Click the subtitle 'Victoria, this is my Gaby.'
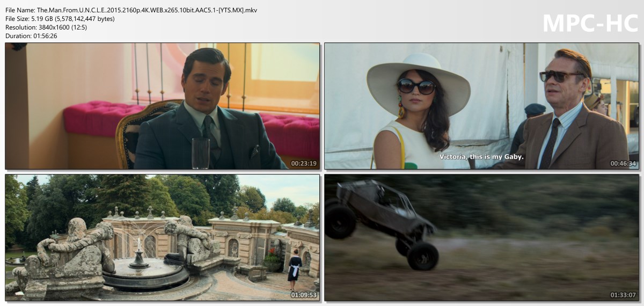Image resolution: width=644 pixels, height=306 pixels. (x=481, y=157)
